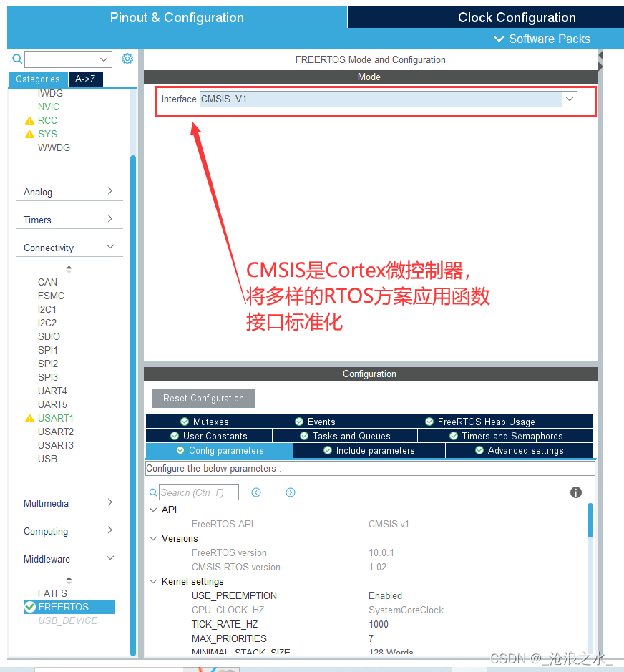
Task: Toggle the green checkmark on Mutexes
Action: [x=183, y=421]
